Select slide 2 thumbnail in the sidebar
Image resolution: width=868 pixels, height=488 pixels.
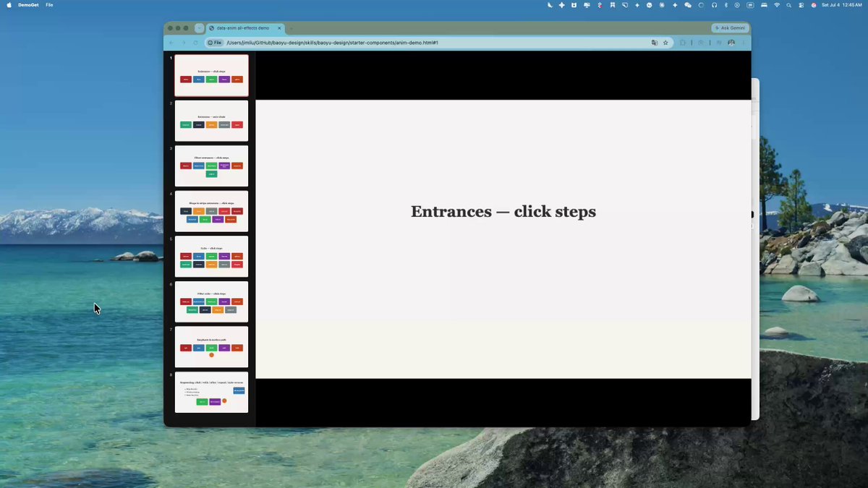coord(211,121)
